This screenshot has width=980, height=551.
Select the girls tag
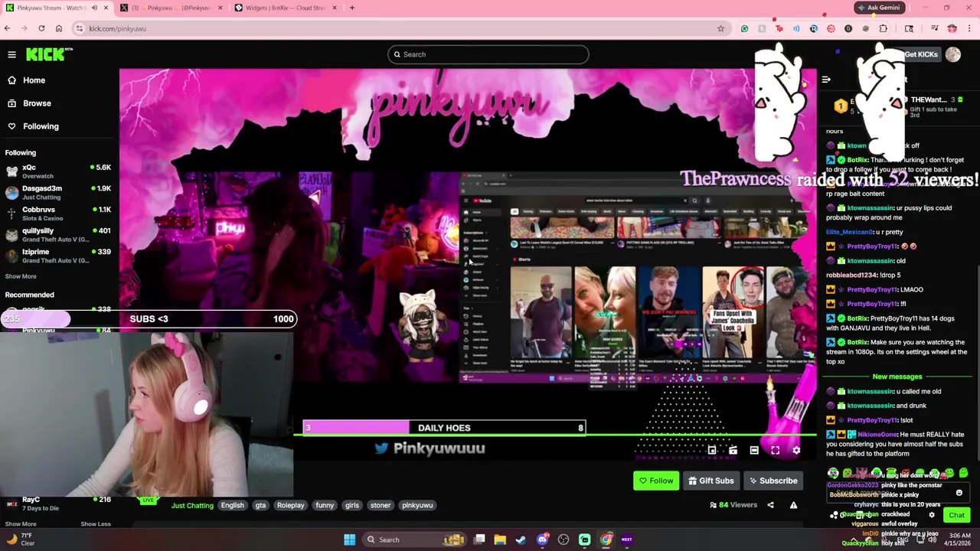point(352,505)
